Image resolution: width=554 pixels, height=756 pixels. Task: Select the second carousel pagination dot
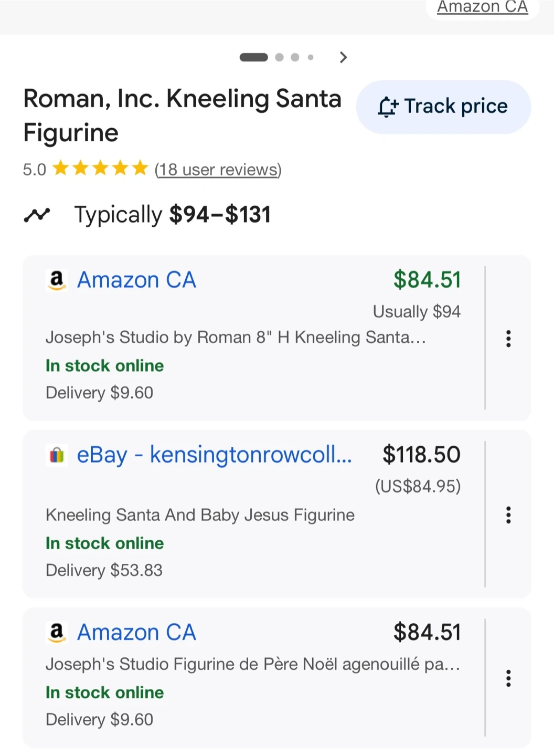[x=280, y=57]
